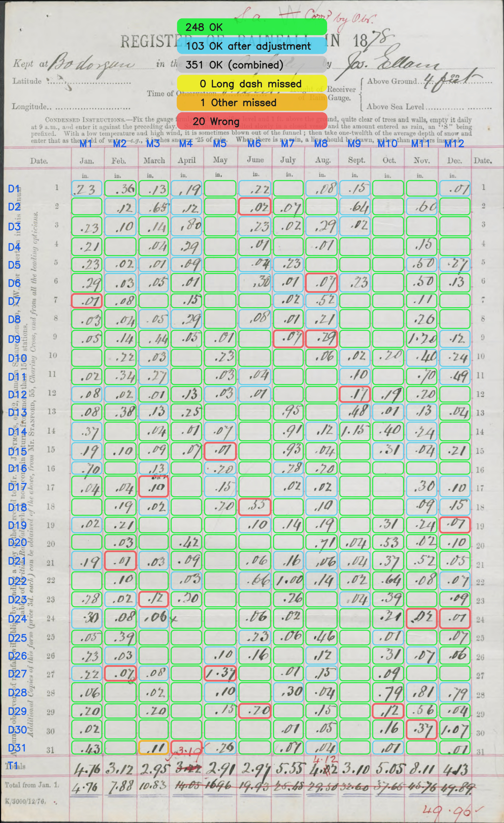The width and height of the screenshot is (504, 823).
Task: Select the February day 1 cell ".36"
Action: (x=120, y=189)
